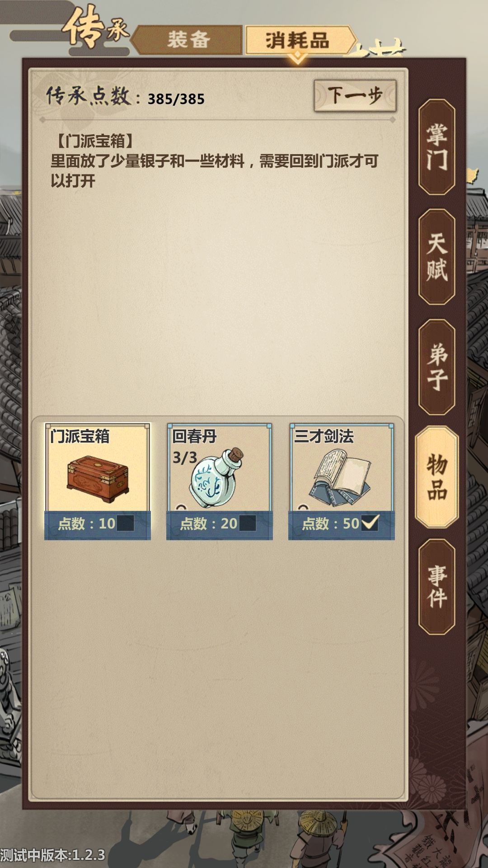Open the 事件 side tab

(436, 587)
